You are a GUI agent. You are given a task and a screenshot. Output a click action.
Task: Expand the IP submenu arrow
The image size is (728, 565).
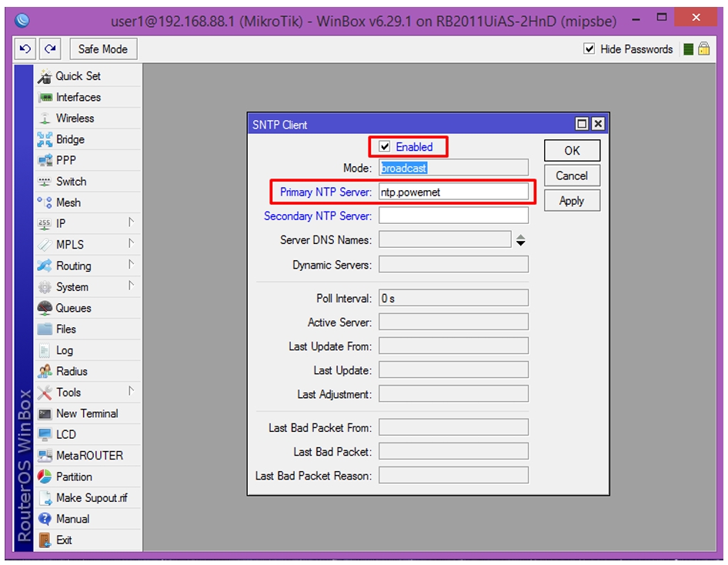click(131, 222)
